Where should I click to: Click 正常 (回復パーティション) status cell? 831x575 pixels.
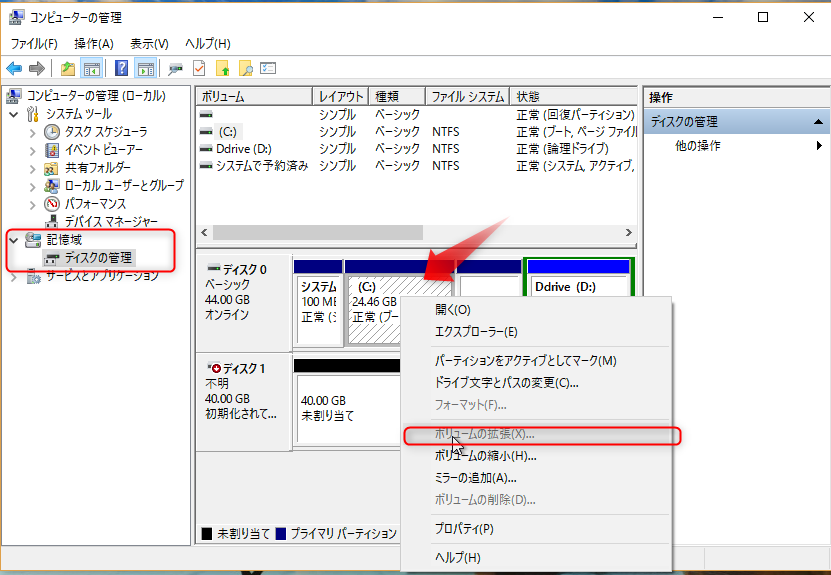tap(576, 114)
